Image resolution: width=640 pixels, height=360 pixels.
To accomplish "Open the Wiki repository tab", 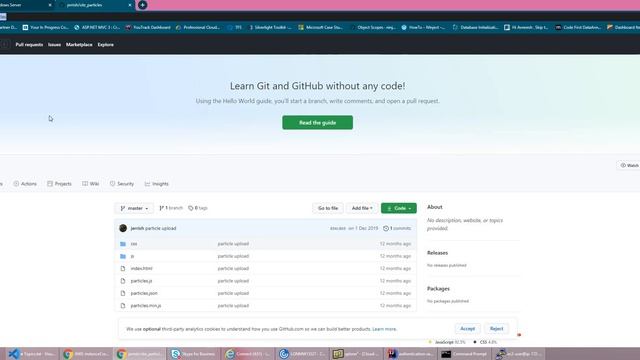I will click(x=91, y=184).
